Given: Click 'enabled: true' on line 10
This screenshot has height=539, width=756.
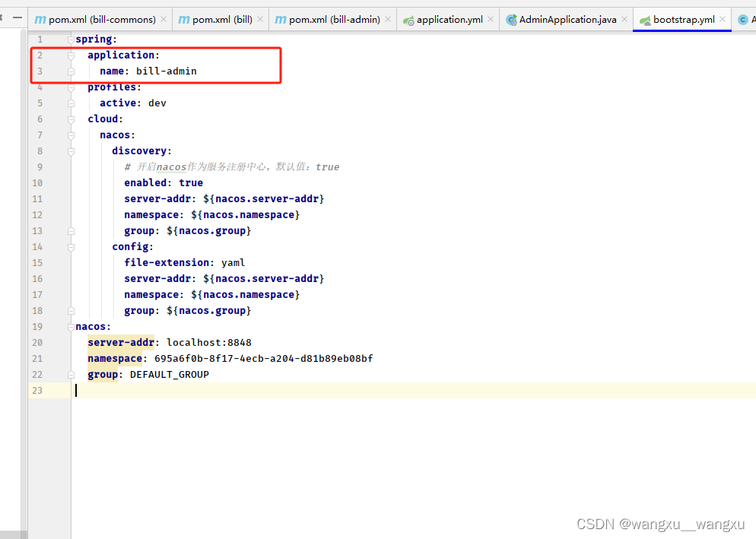Looking at the screenshot, I should [x=164, y=182].
